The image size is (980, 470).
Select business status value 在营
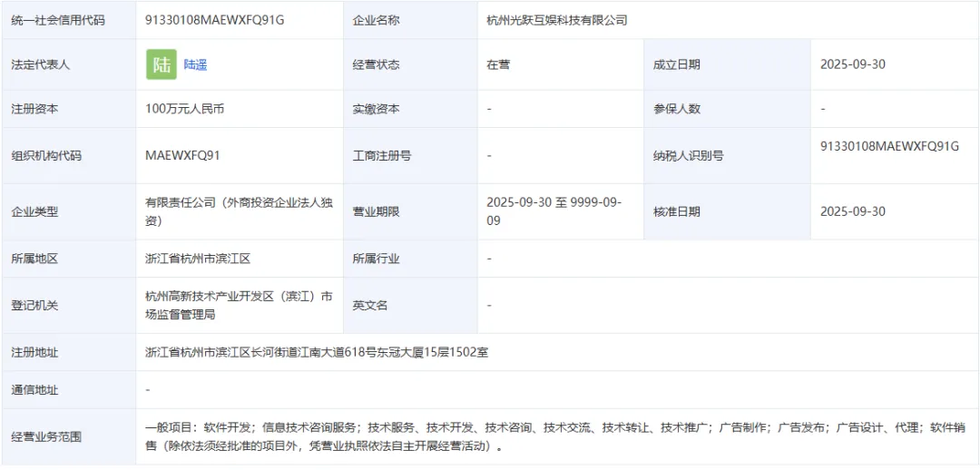498,64
